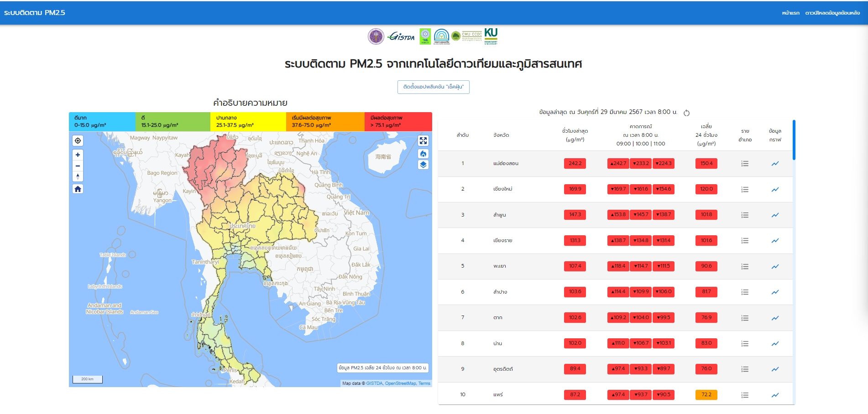Open district list for ลำปาง
This screenshot has width=868, height=414.
[745, 292]
